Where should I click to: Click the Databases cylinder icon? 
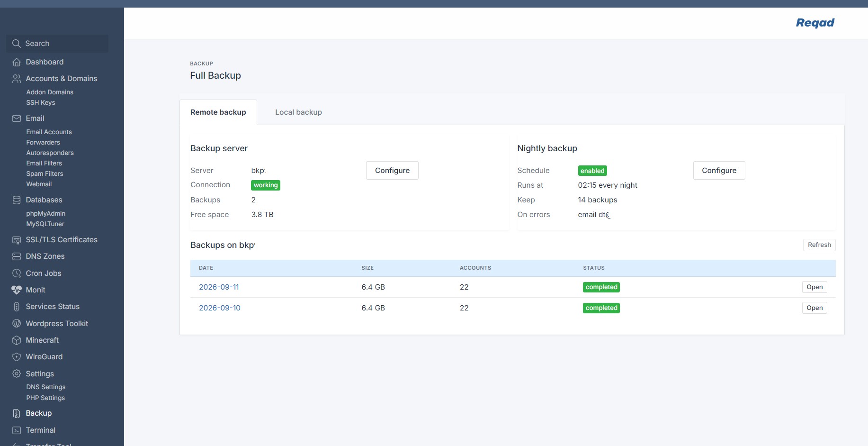(x=17, y=200)
